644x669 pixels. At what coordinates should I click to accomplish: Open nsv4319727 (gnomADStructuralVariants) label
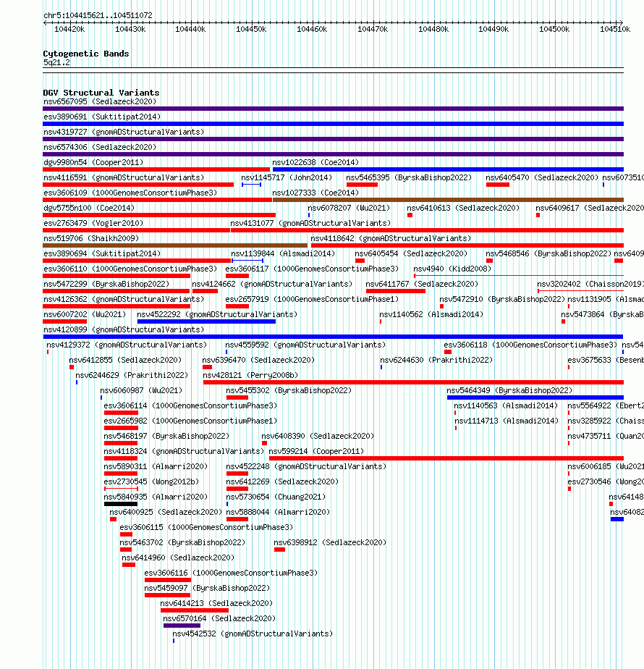[124, 132]
